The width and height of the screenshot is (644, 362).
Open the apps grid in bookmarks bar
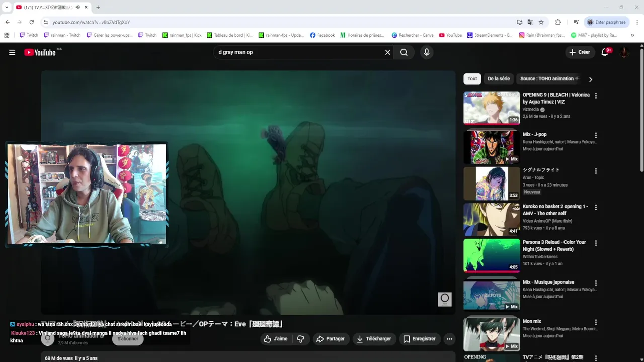[x=7, y=35]
